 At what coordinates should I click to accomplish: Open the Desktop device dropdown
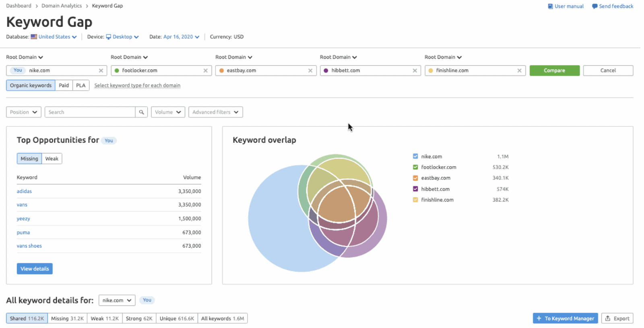pos(126,37)
